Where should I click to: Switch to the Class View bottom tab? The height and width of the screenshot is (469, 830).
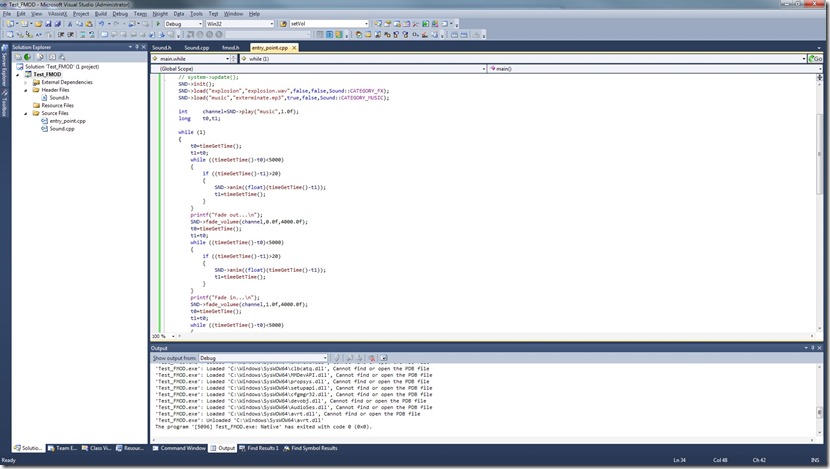96,448
